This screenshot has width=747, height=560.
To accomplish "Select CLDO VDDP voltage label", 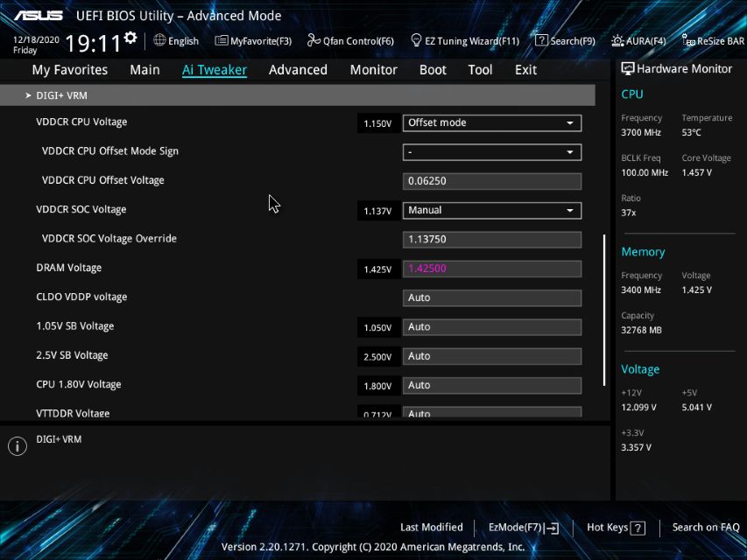I will (x=81, y=297).
